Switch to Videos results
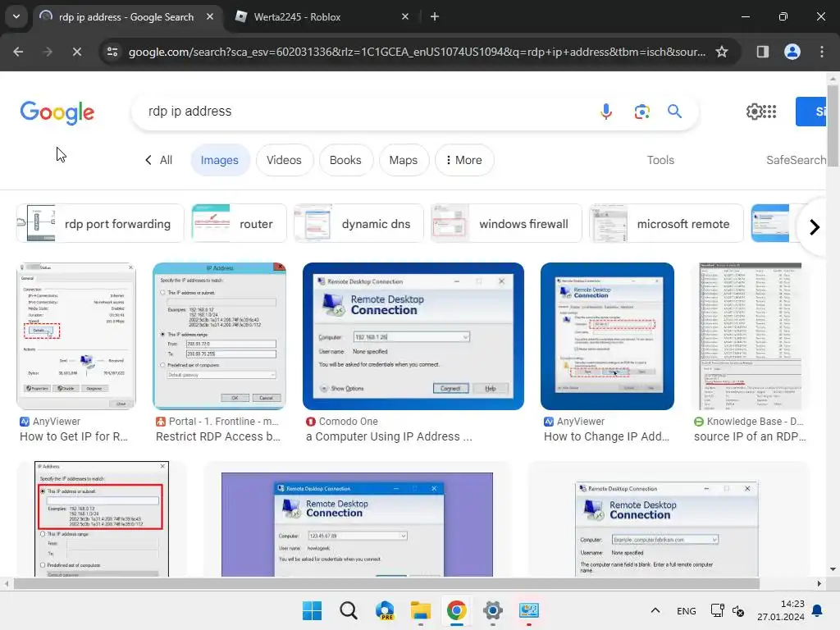Screen dimensions: 840x630 284,160
